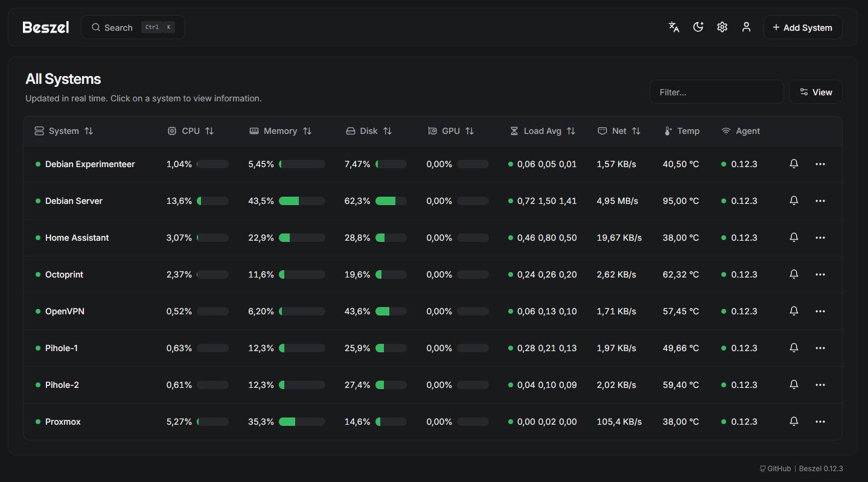Viewport: 868px width, 482px height.
Task: Click Debian Server 13,6% CPU value
Action: 179,201
